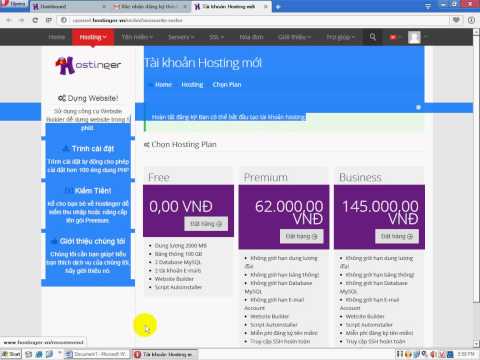Order the Business plan with 'Đặt hàng'

[397, 236]
